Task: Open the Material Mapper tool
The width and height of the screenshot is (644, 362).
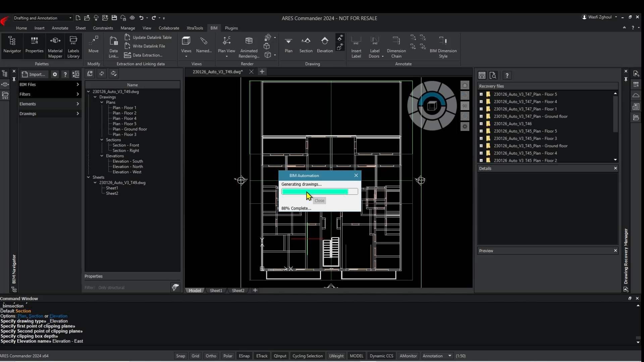Action: 55,47
